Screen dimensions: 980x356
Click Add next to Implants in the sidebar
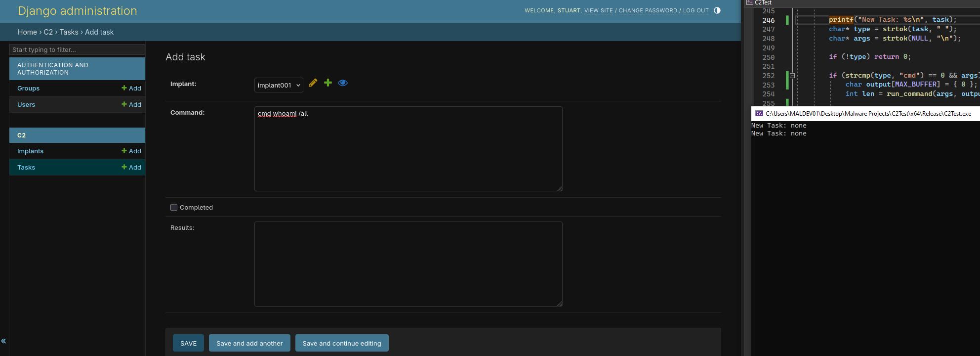tap(131, 151)
